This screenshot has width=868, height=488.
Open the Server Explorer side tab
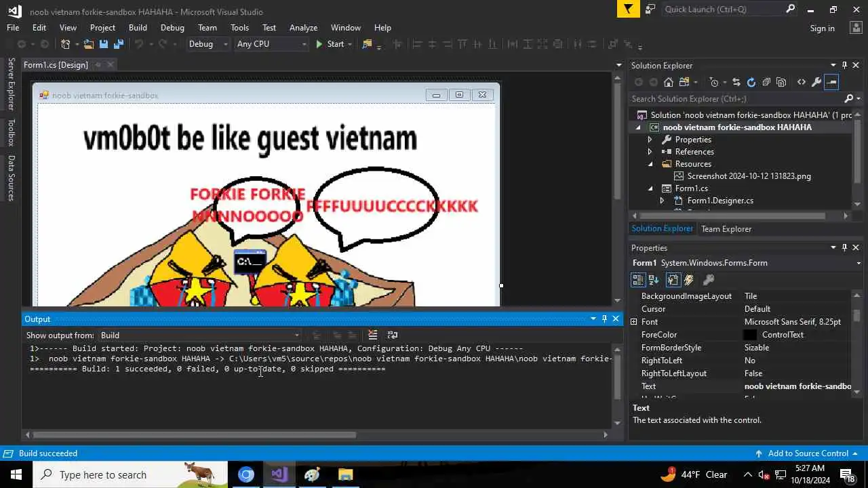coord(11,85)
